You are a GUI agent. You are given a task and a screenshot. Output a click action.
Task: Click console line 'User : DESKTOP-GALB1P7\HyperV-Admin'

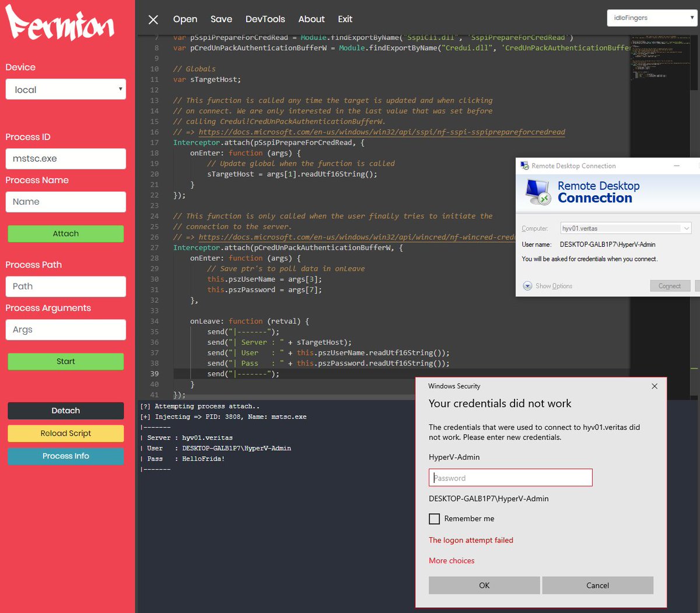[x=216, y=448]
